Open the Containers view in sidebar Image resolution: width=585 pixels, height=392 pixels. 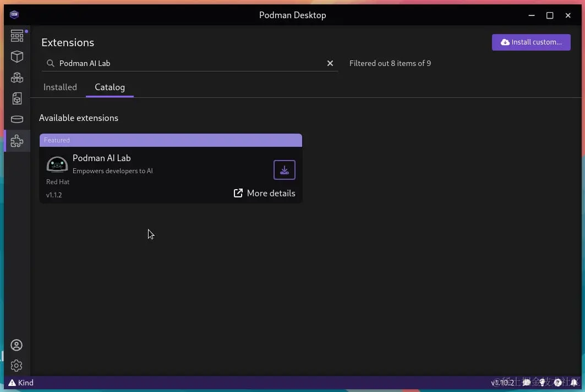[x=17, y=57]
